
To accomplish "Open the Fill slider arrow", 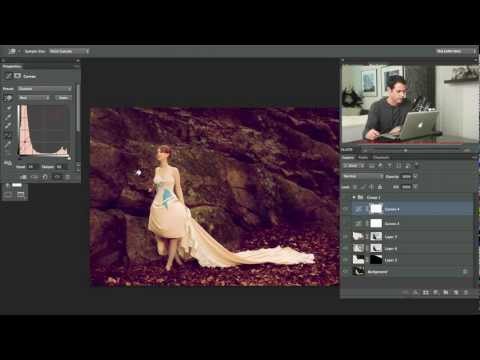I will click(x=415, y=187).
